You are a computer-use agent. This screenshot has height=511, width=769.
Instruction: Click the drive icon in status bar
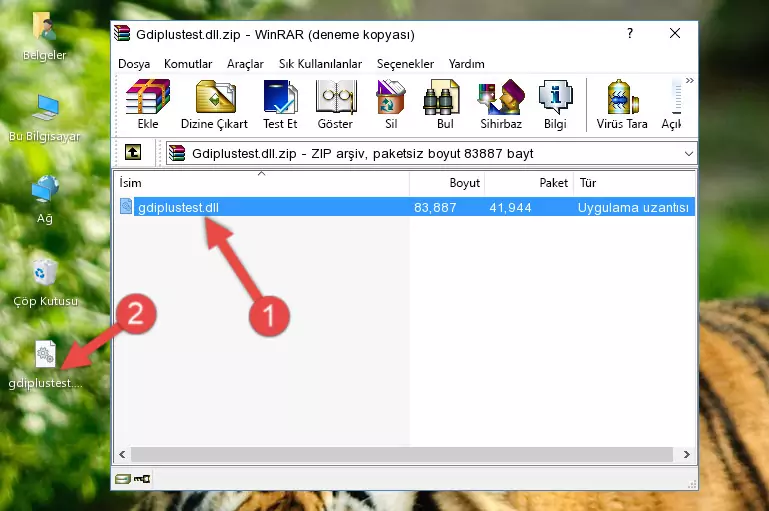123,479
